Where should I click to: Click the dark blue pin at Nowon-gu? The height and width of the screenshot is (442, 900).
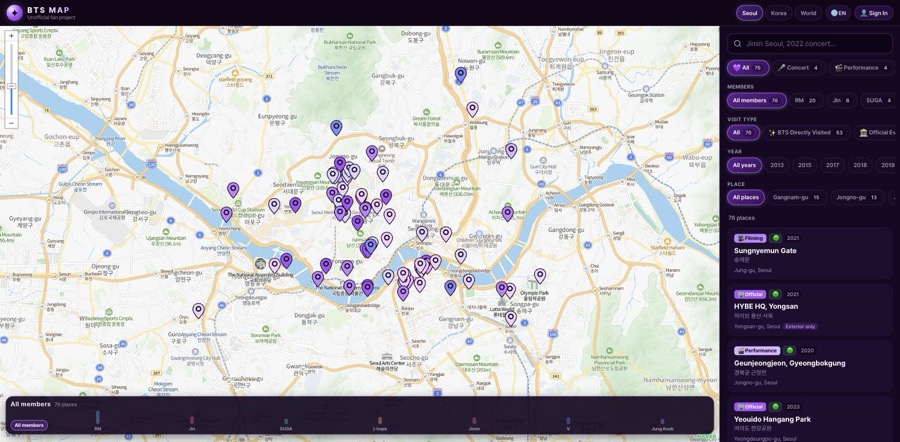click(460, 75)
